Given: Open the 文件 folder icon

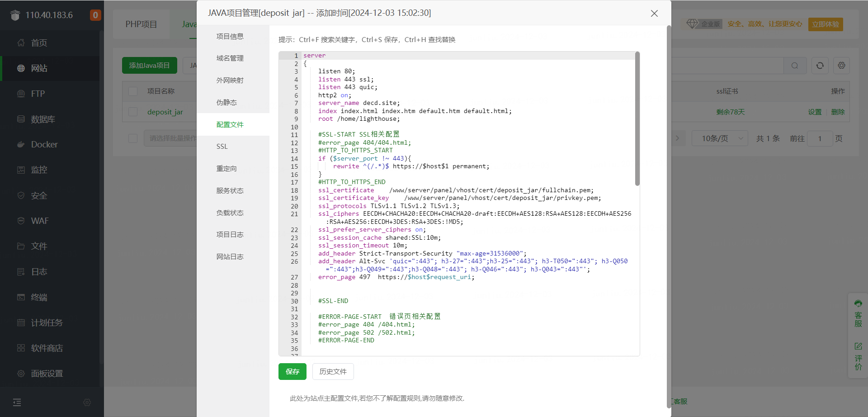Looking at the screenshot, I should pyautogui.click(x=21, y=246).
